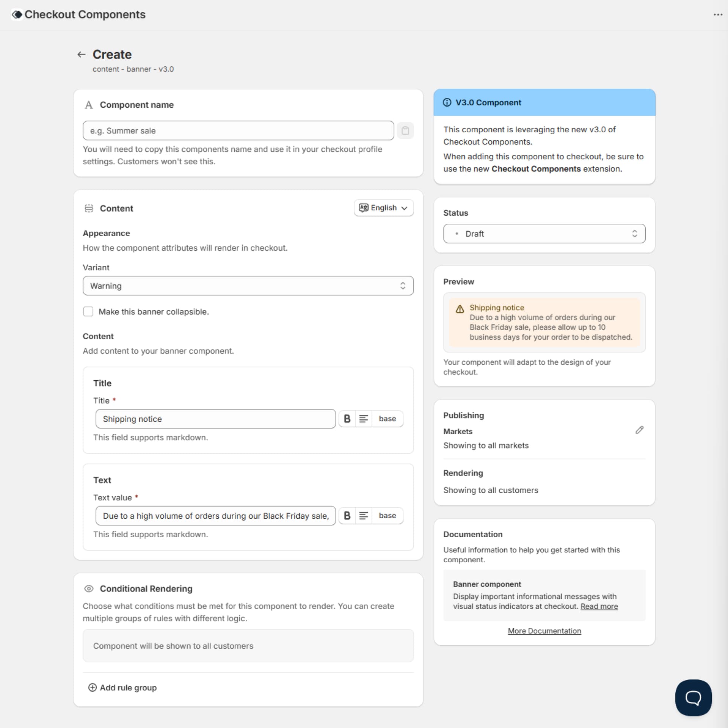Open the English language selector
Screen dimensions: 728x728
[x=384, y=208]
